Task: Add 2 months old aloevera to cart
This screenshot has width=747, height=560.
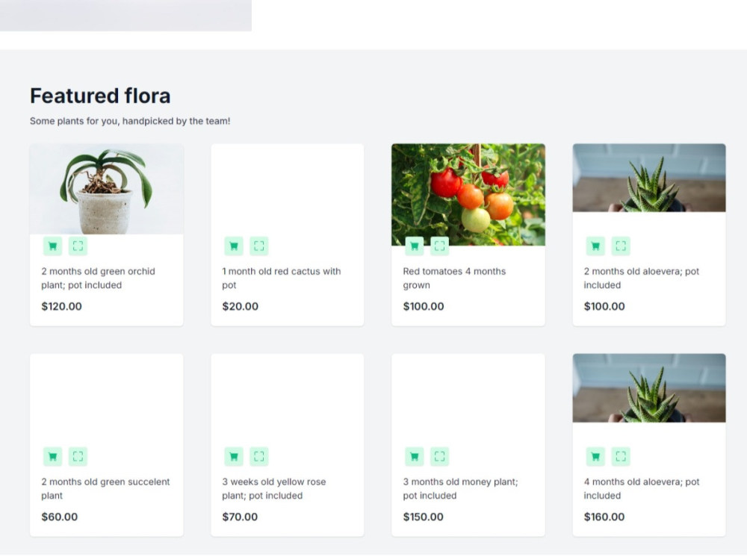Action: pos(595,246)
